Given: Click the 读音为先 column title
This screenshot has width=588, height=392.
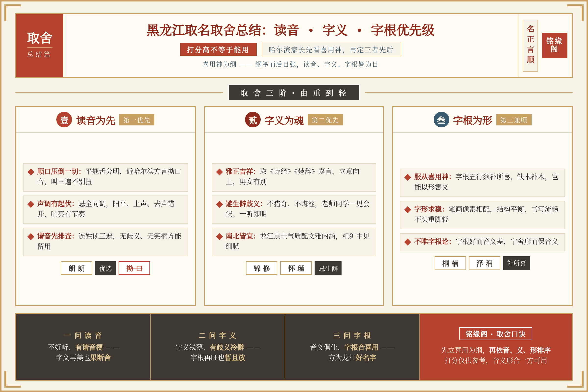Looking at the screenshot, I should click(96, 120).
